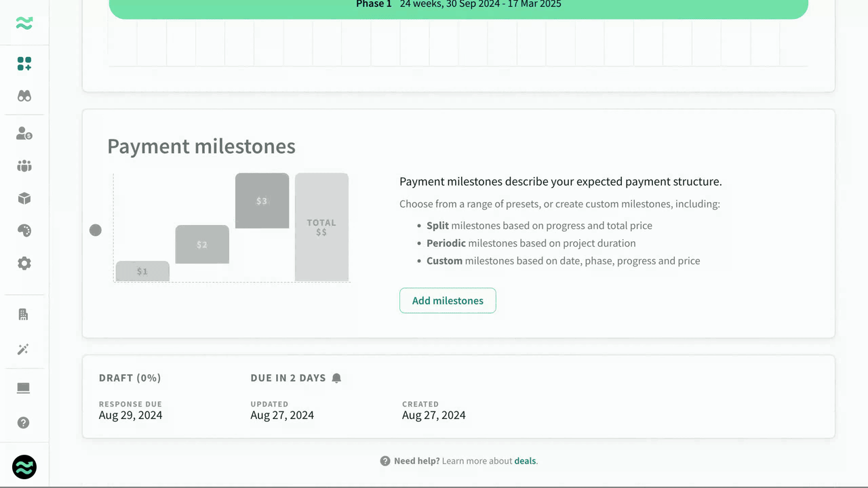Viewport: 868px width, 488px height.
Task: Click the Response Due date Aug 29, 2024
Action: pyautogui.click(x=130, y=415)
